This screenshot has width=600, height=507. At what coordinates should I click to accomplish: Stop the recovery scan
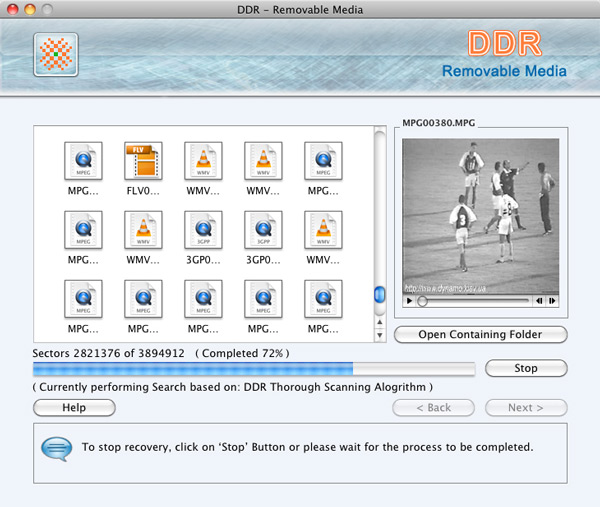click(526, 368)
